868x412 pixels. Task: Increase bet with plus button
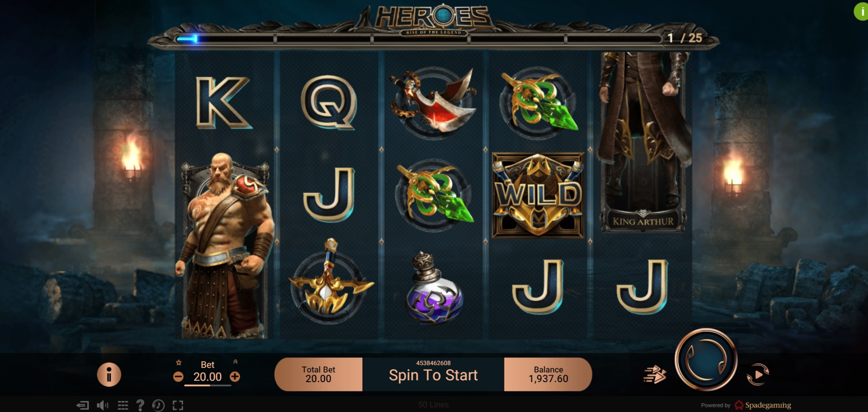(x=235, y=377)
